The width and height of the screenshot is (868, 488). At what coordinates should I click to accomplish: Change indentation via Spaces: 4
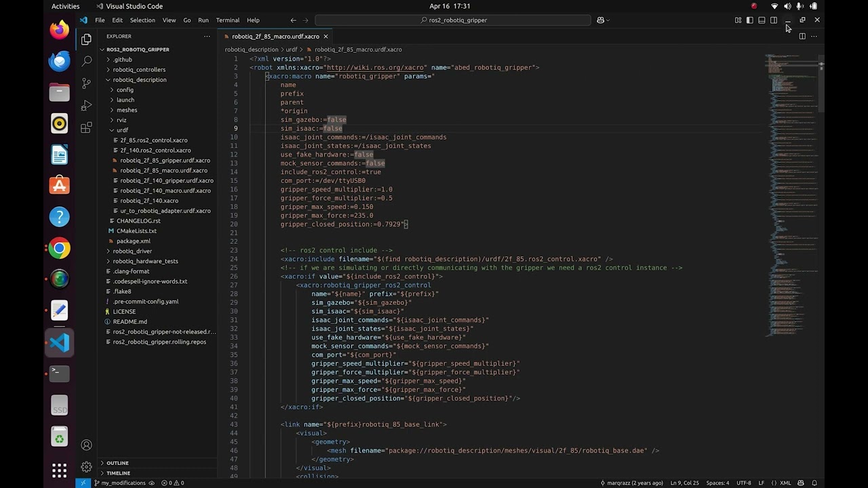tap(717, 483)
